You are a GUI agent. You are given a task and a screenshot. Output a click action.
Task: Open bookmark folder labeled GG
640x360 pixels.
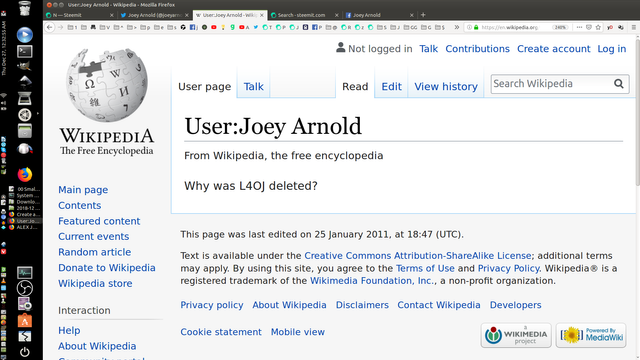410,27
